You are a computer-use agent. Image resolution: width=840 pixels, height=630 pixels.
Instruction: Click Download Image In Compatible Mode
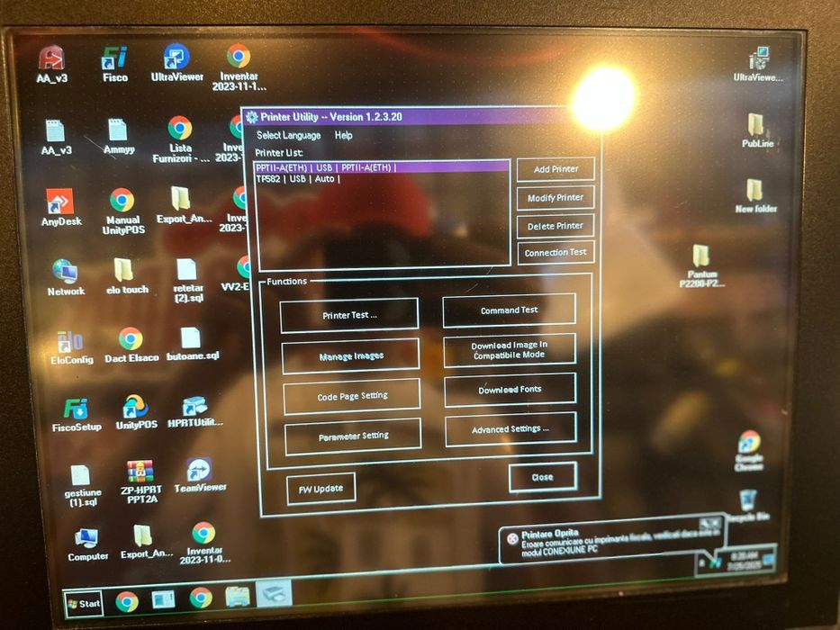pyautogui.click(x=510, y=350)
